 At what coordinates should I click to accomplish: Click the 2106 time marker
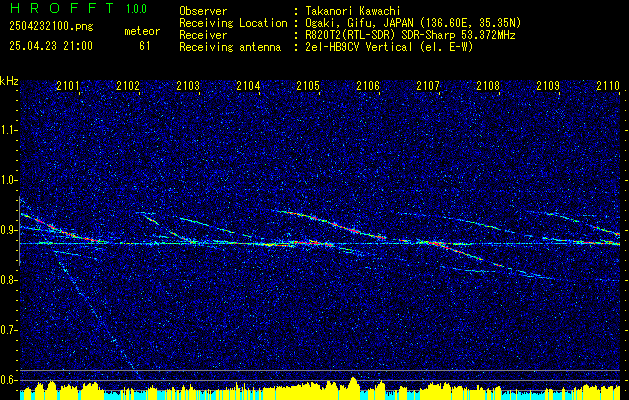click(x=368, y=86)
